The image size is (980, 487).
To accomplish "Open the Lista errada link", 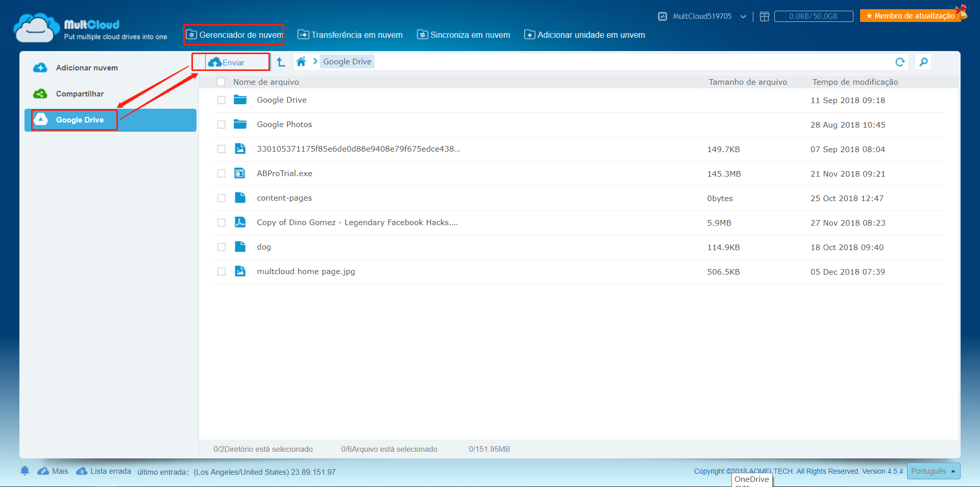I will point(111,471).
